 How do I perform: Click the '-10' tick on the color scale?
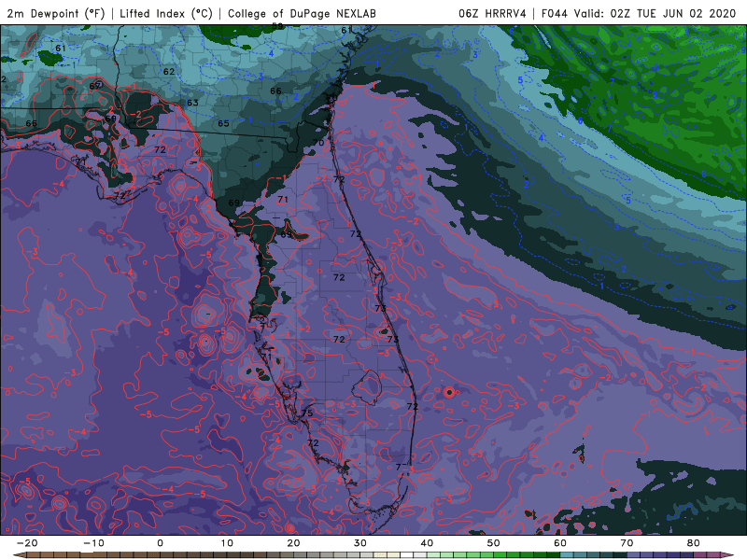click(x=93, y=543)
